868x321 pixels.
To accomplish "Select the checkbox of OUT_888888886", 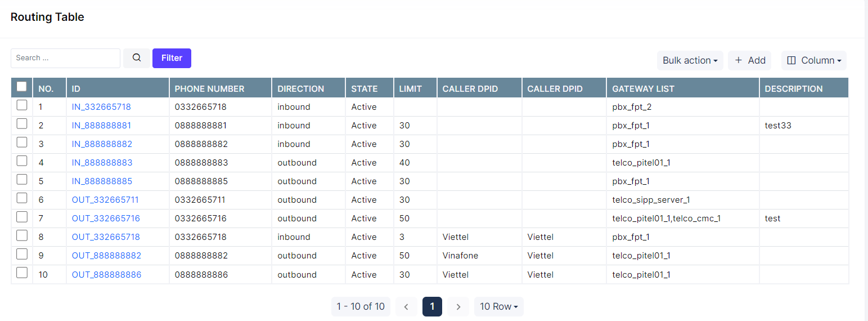I will [x=22, y=273].
